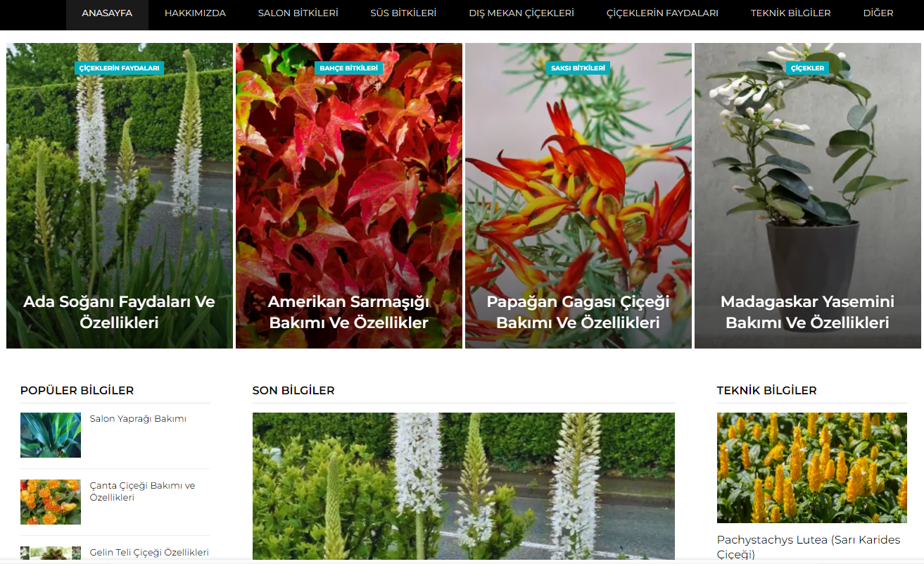Click the Pachystachys Lutea yellow flower image
This screenshot has height=564, width=924.
coord(812,468)
